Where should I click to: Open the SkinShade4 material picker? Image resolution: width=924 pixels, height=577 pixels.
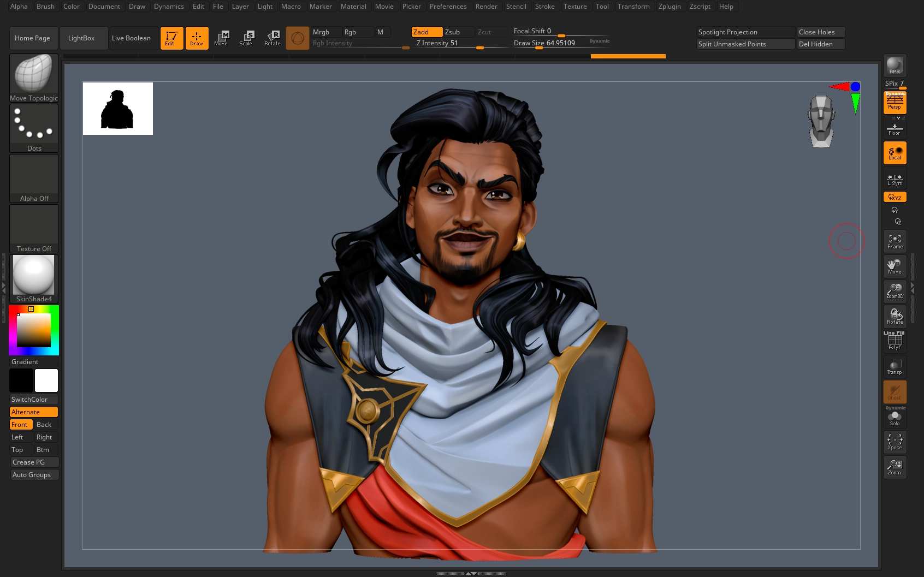[x=34, y=278]
